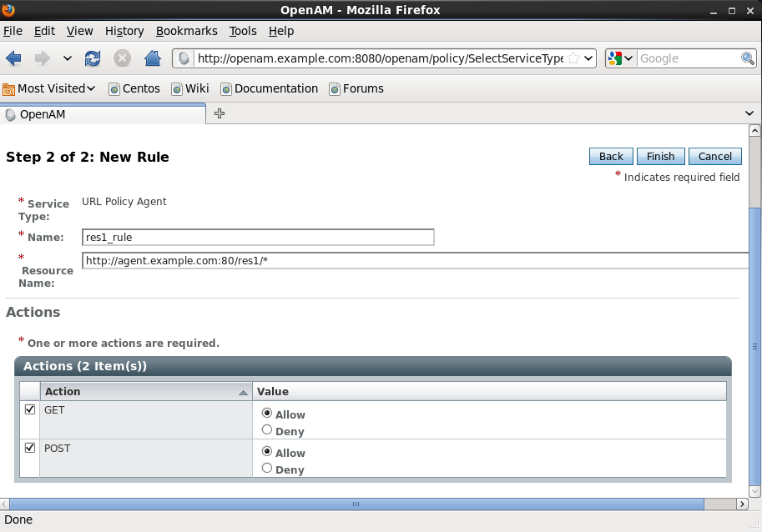Click the Forward navigation arrow icon
This screenshot has width=762, height=532.
(x=43, y=58)
